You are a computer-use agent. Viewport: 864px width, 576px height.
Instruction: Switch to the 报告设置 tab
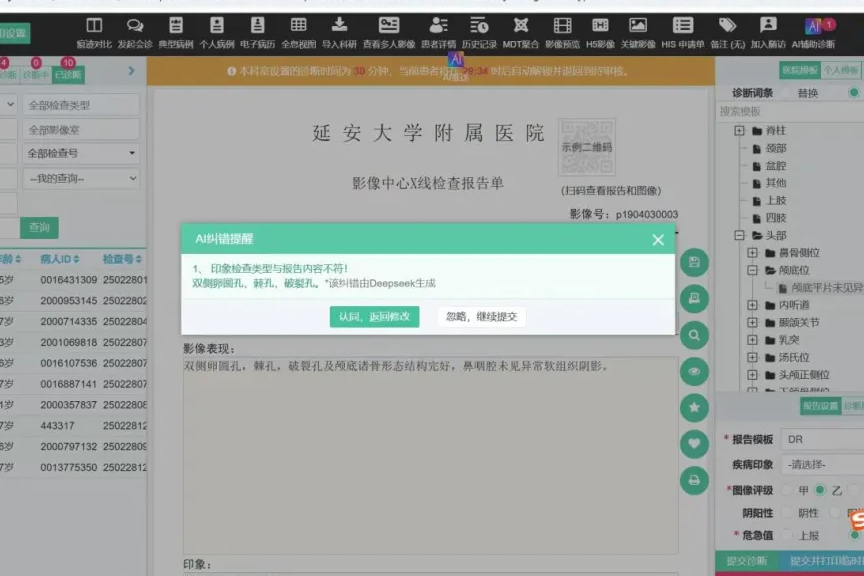[819, 406]
